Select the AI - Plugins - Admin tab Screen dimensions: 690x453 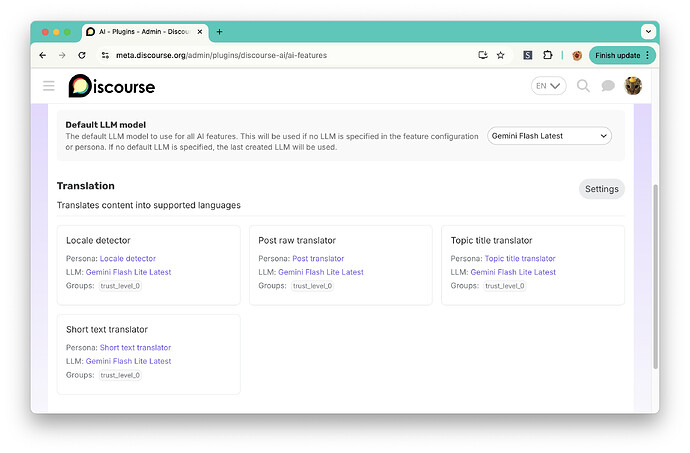tap(145, 32)
